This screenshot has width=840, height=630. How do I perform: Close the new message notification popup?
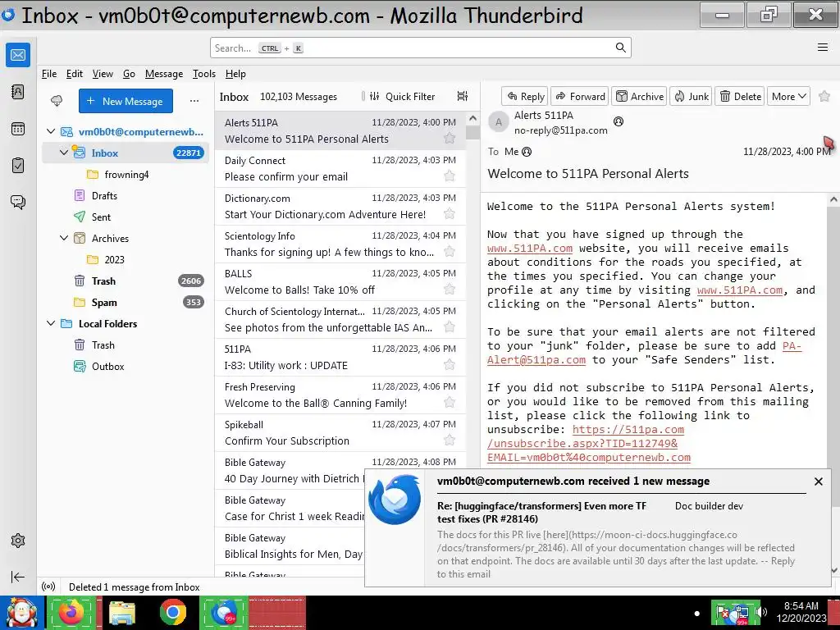[818, 482]
